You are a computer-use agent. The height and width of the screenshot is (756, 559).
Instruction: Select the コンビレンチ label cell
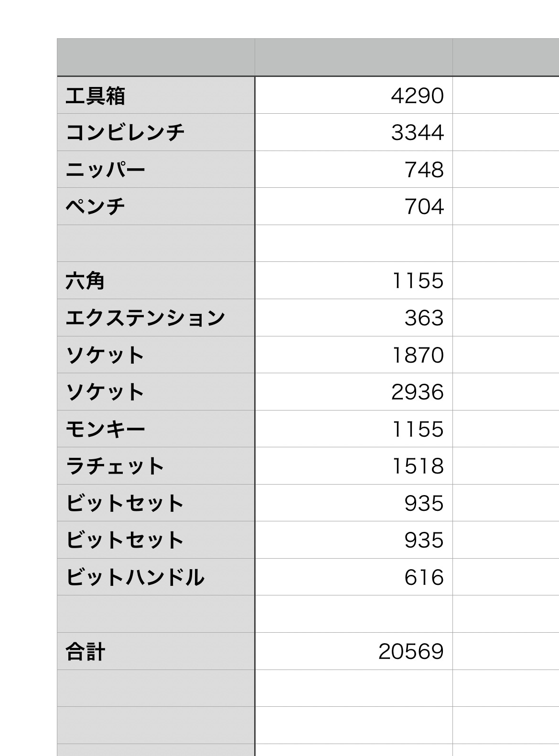[x=156, y=132]
